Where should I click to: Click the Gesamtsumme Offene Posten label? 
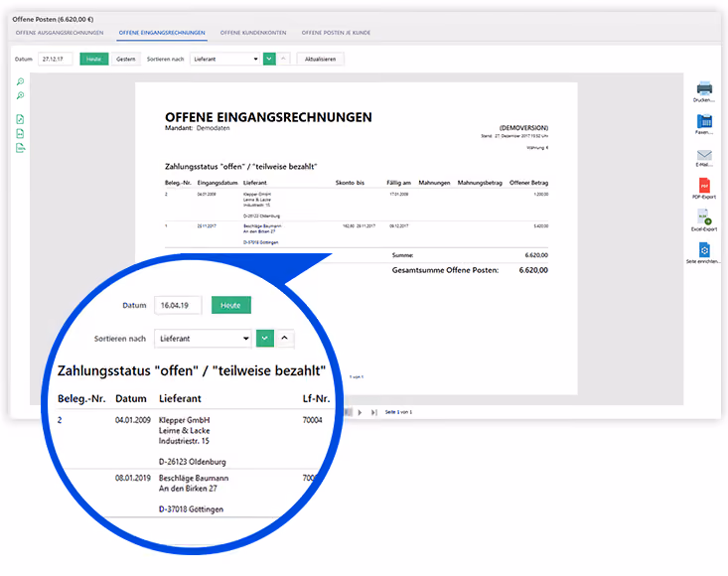(445, 270)
